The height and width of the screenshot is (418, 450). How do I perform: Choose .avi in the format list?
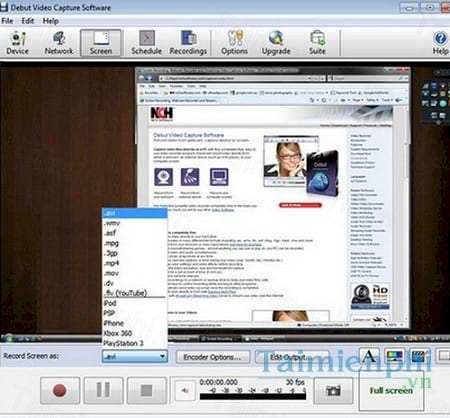click(134, 213)
